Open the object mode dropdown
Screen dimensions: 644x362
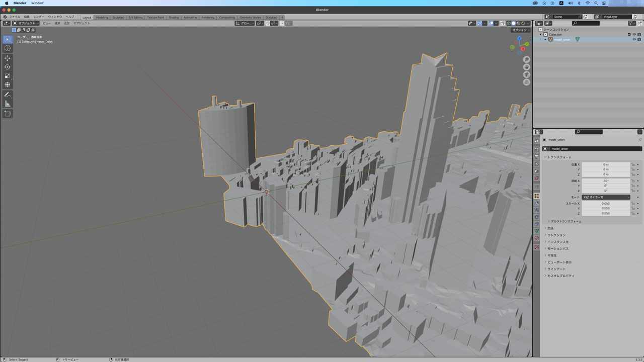26,23
